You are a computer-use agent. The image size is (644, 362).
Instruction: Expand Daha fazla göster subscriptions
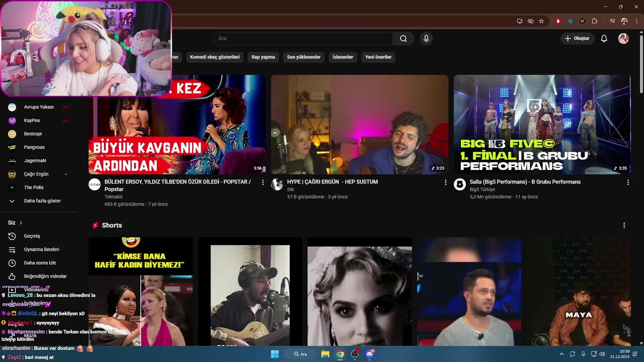coord(39,201)
